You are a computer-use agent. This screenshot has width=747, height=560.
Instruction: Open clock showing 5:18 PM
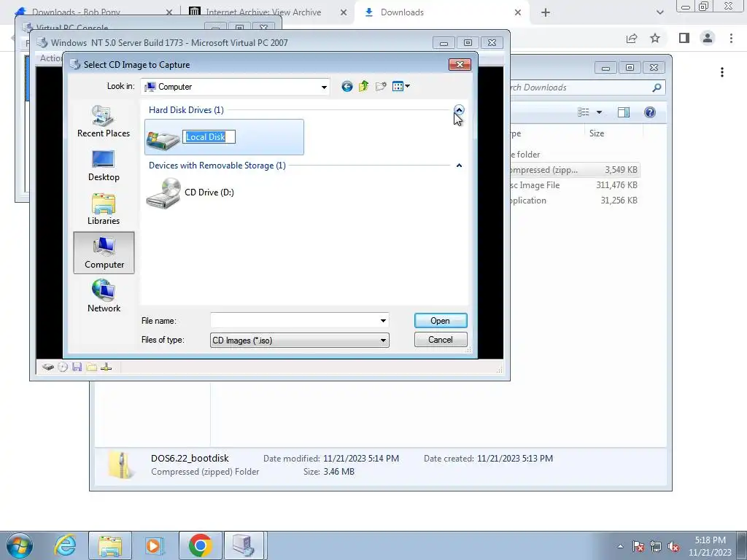pos(710,546)
